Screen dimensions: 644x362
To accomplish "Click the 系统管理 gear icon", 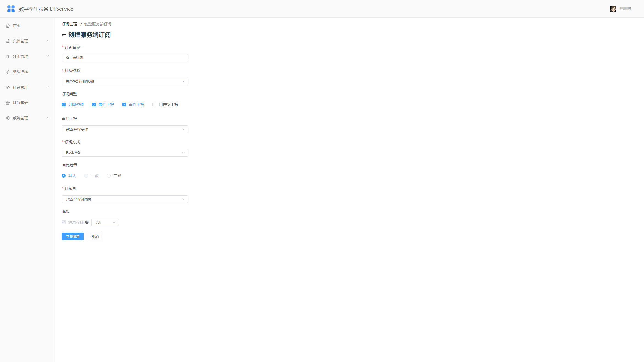I will pos(8,118).
